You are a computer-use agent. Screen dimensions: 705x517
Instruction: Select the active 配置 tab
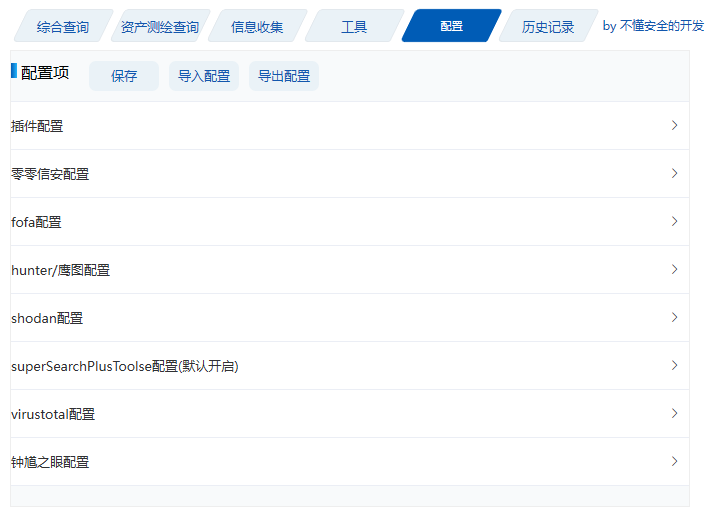[x=451, y=27]
